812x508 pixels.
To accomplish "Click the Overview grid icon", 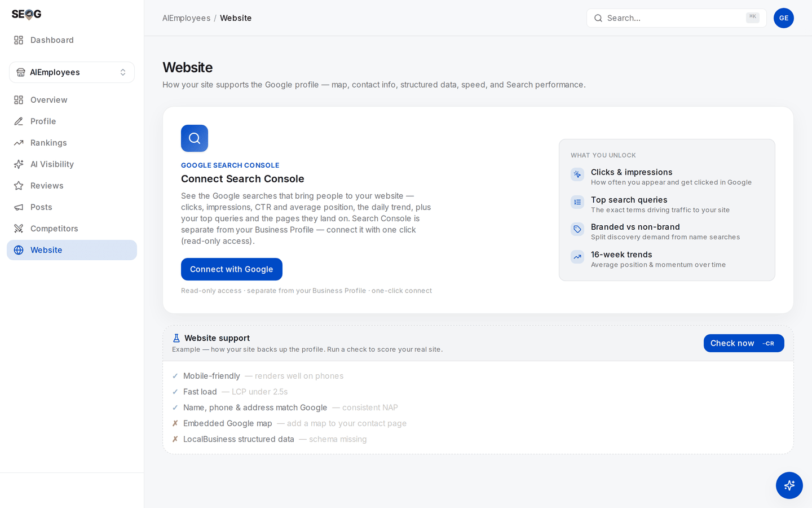I will (19, 100).
